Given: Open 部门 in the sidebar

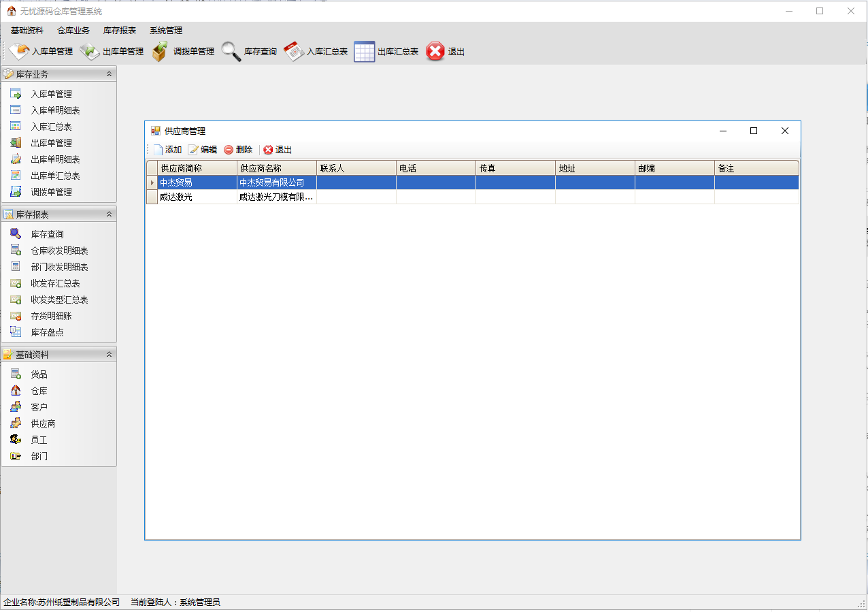Looking at the screenshot, I should coord(39,456).
